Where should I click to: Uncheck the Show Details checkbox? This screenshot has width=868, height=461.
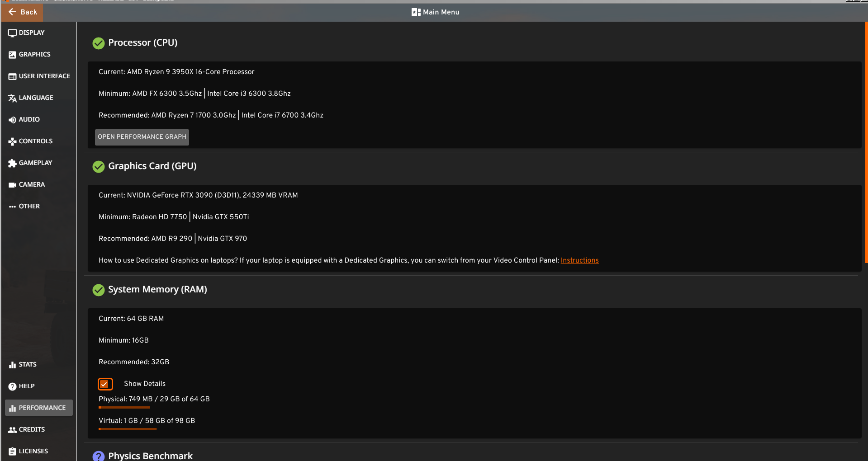pos(105,384)
